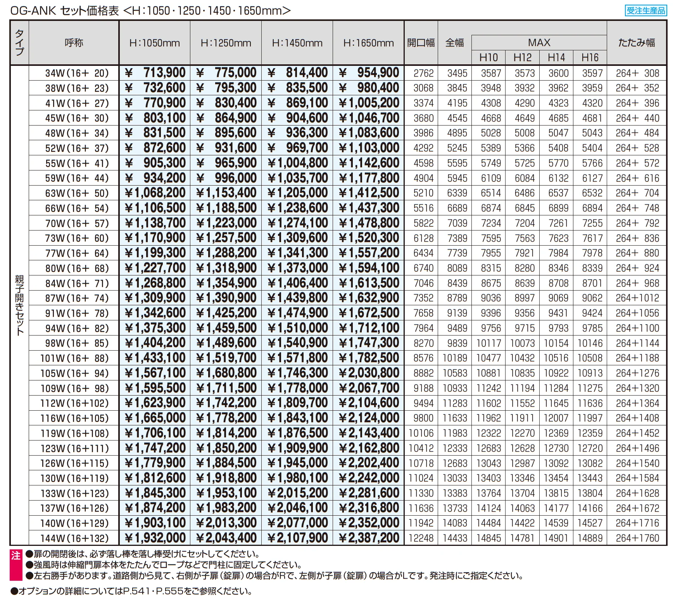Click the pink 注 note marker

click(x=16, y=565)
